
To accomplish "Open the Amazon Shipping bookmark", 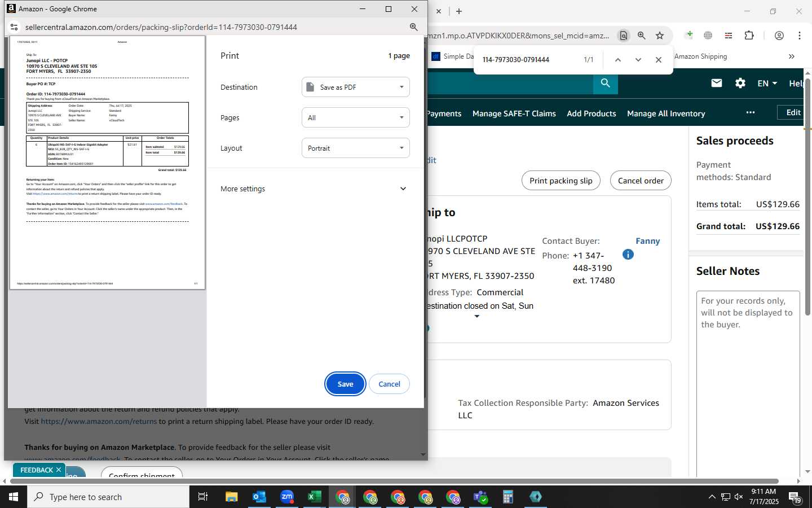I will pyautogui.click(x=700, y=56).
